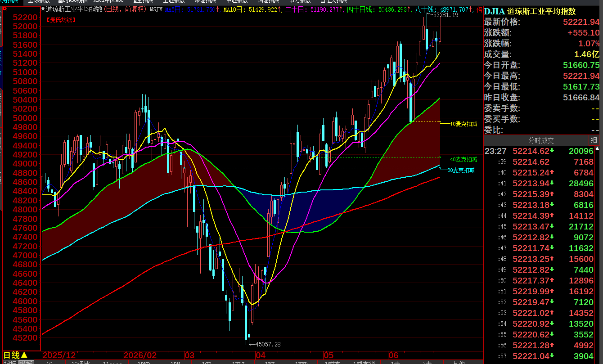
Task: Click the DJIA 道琼斯工业平均指数 header
Action: click(x=530, y=12)
